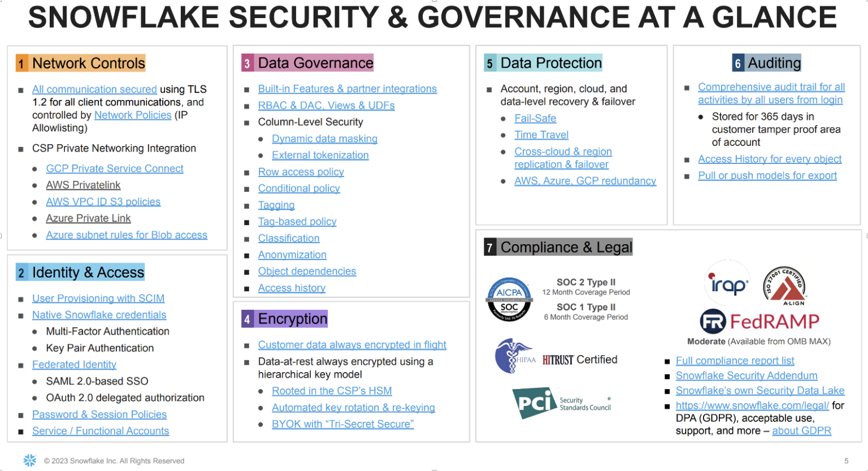Open Cross-cloud & region replication link
Viewport: 868px width, 471px height.
click(x=563, y=158)
